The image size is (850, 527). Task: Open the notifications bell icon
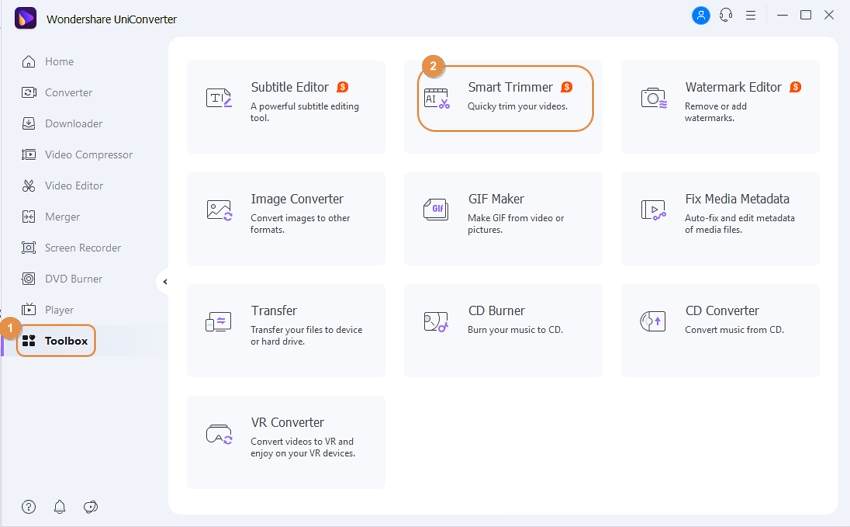pyautogui.click(x=60, y=506)
